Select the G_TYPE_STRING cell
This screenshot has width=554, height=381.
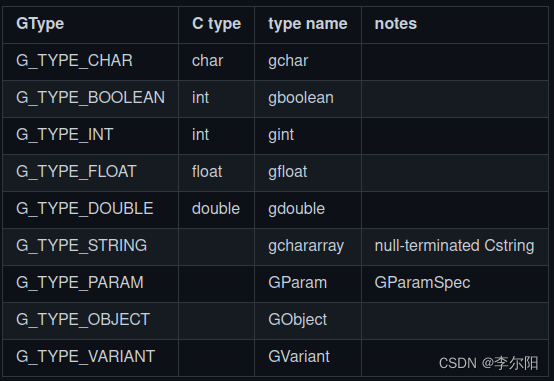pos(90,247)
